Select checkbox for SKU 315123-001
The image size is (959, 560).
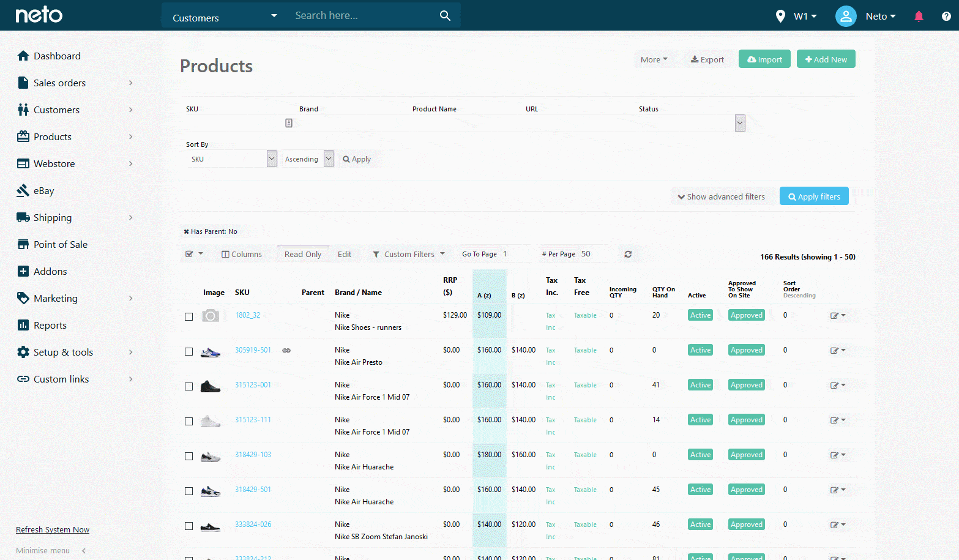[x=188, y=386]
